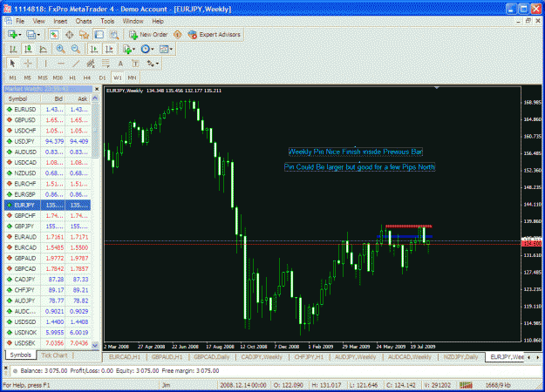
Task: Open the Tools menu
Action: click(x=107, y=21)
